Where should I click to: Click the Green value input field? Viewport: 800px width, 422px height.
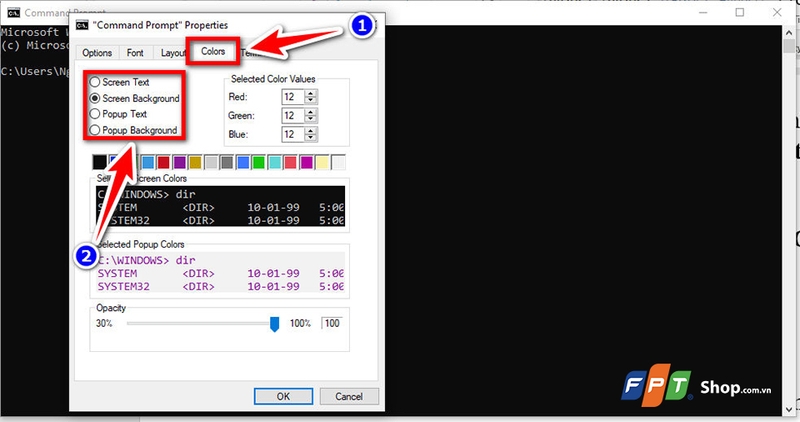coord(293,116)
